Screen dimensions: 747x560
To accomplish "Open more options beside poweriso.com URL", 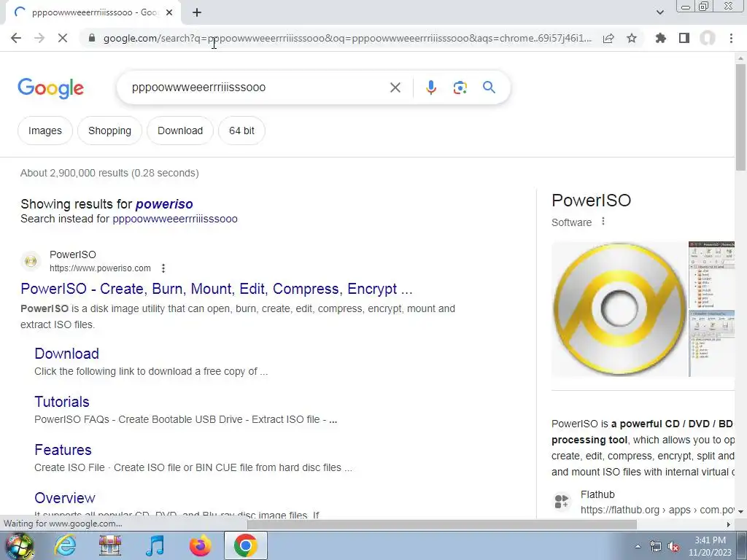I will point(163,268).
